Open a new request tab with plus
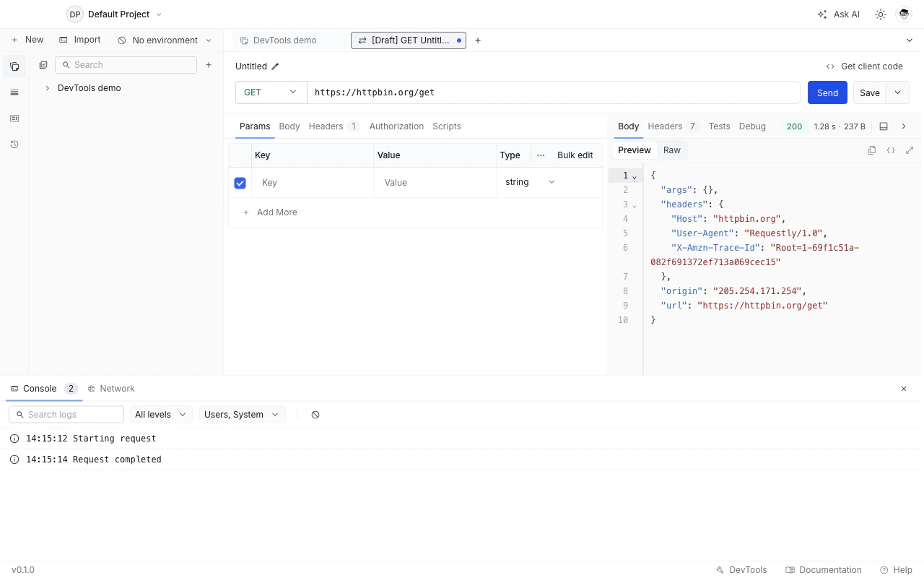Image resolution: width=924 pixels, height=578 pixels. tap(478, 40)
